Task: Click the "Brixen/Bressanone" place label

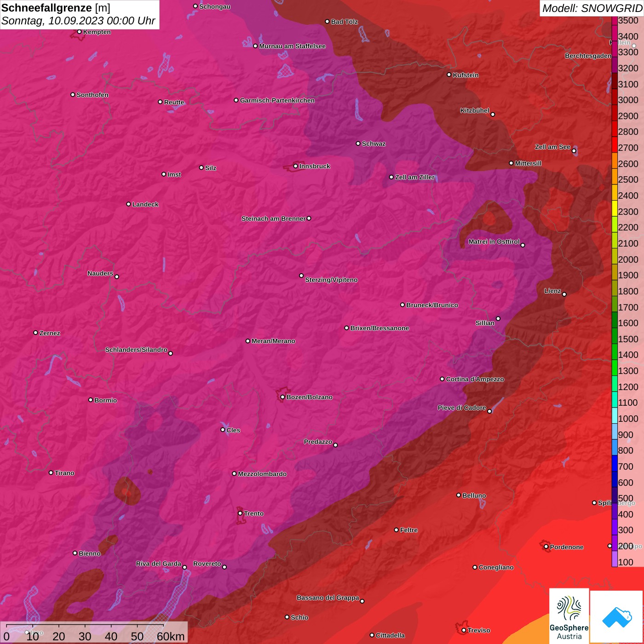Action: point(379,328)
